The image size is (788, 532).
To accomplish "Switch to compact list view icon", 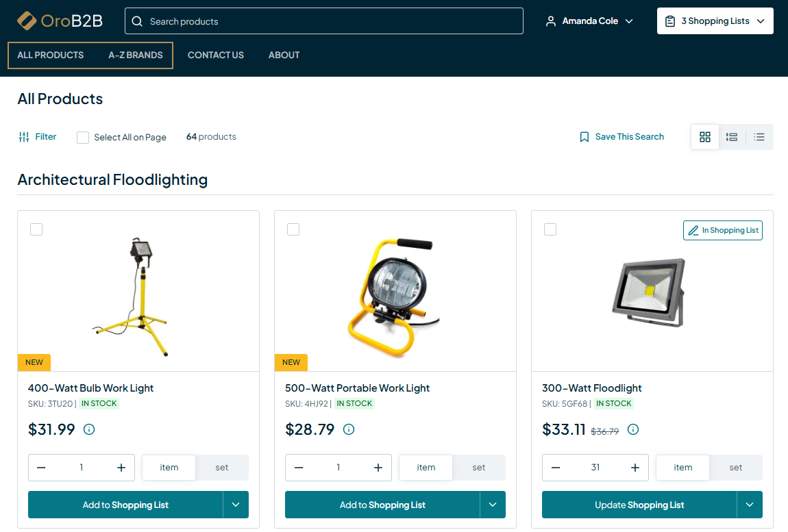I will (x=759, y=137).
